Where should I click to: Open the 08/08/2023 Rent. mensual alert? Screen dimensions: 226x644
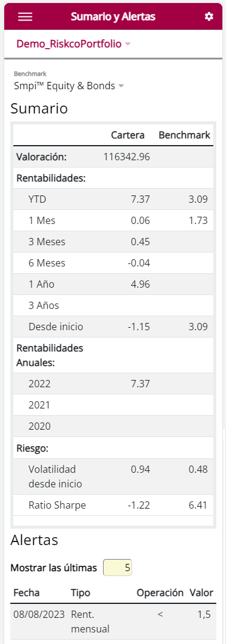click(x=113, y=622)
